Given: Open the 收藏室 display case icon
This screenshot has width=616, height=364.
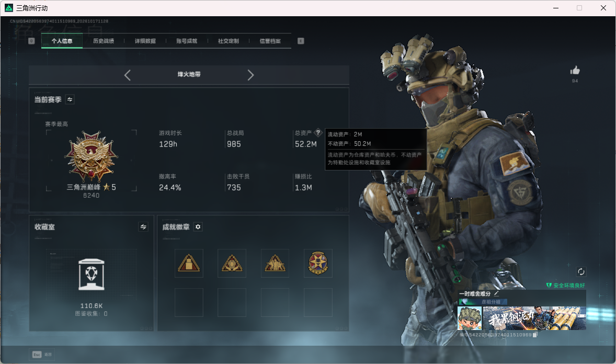Looking at the screenshot, I should (x=92, y=275).
